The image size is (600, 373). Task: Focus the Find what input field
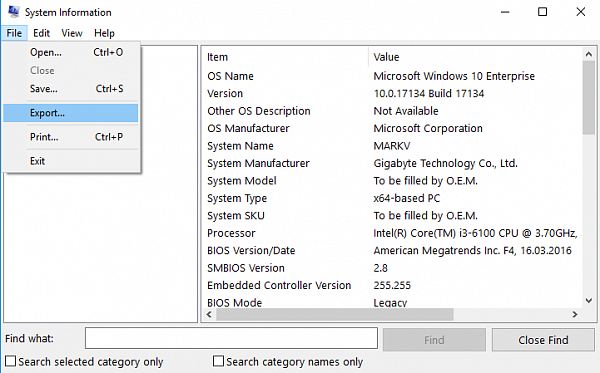click(x=231, y=338)
